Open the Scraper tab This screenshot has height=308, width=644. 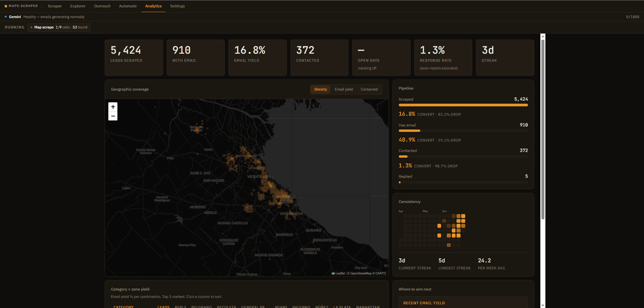55,6
